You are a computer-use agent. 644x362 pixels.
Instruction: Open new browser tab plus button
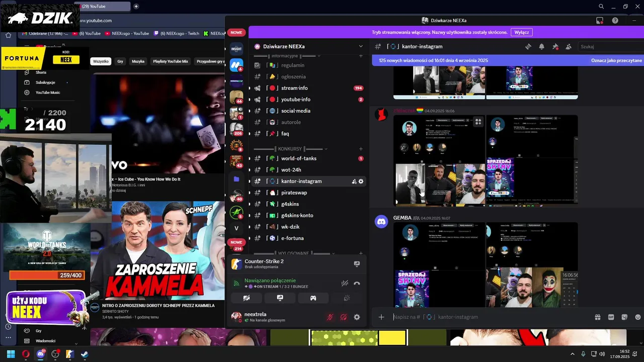click(x=136, y=6)
